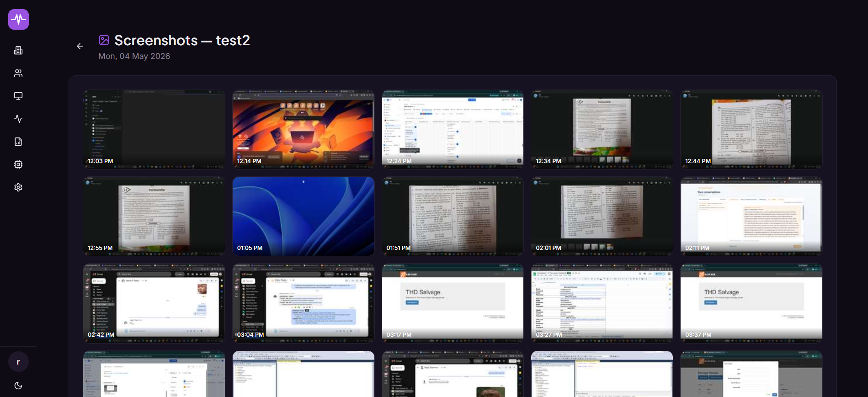View the 02:42 PM screenshot
The width and height of the screenshot is (868, 397).
tap(154, 303)
